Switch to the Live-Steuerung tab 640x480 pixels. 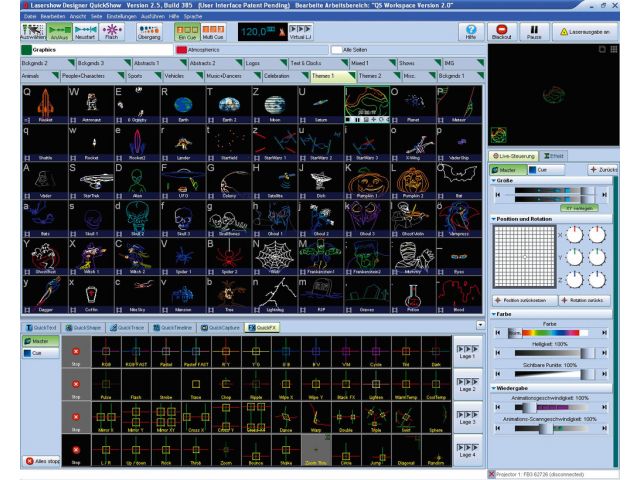coord(513,156)
